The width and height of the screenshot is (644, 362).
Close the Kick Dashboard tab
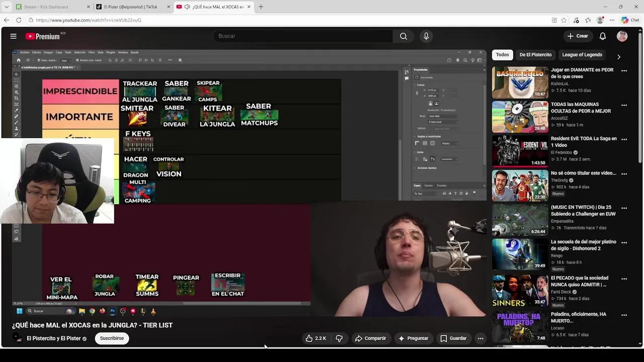(89, 7)
